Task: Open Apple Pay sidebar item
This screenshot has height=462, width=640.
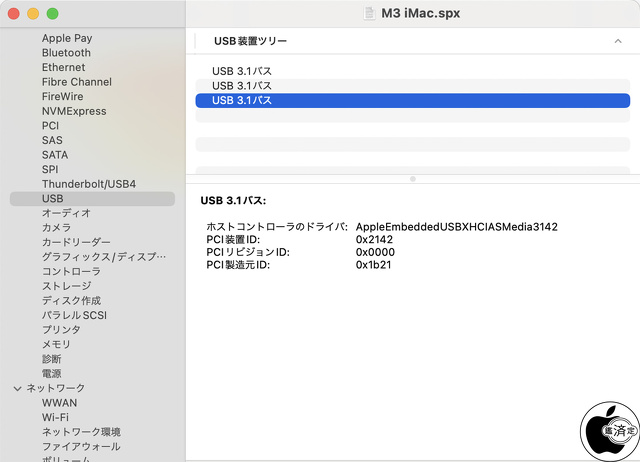Action: (x=66, y=38)
